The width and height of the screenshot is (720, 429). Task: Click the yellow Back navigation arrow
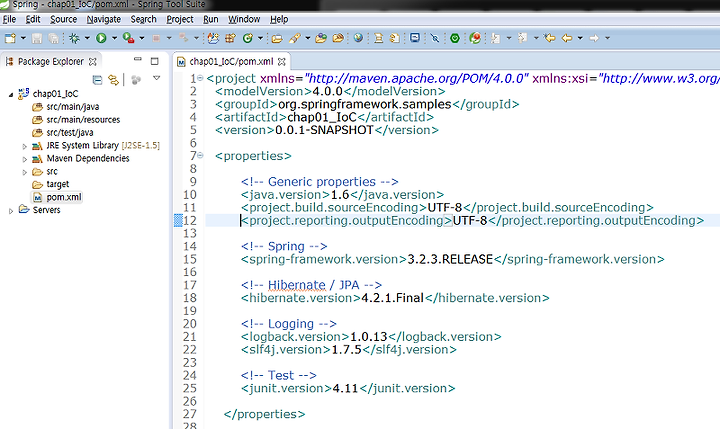click(x=567, y=38)
